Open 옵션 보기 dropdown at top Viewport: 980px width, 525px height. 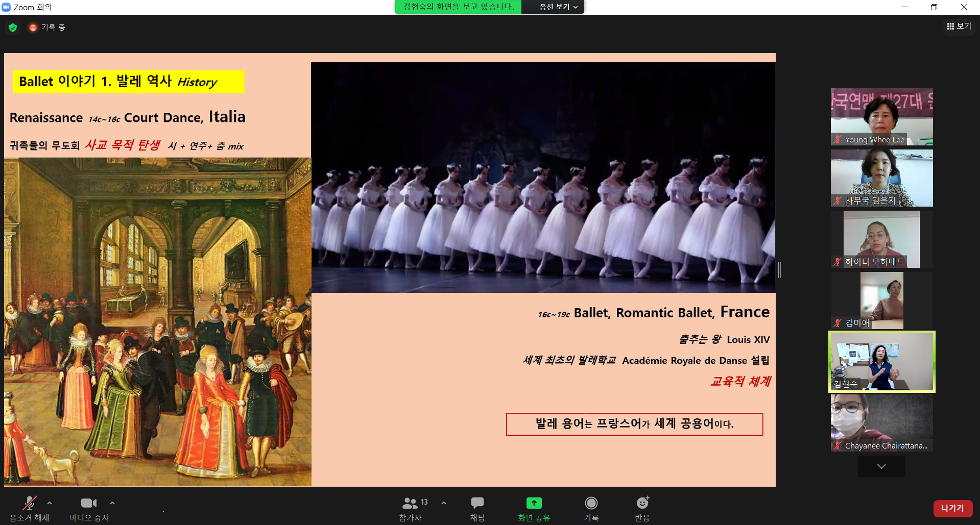(x=558, y=7)
